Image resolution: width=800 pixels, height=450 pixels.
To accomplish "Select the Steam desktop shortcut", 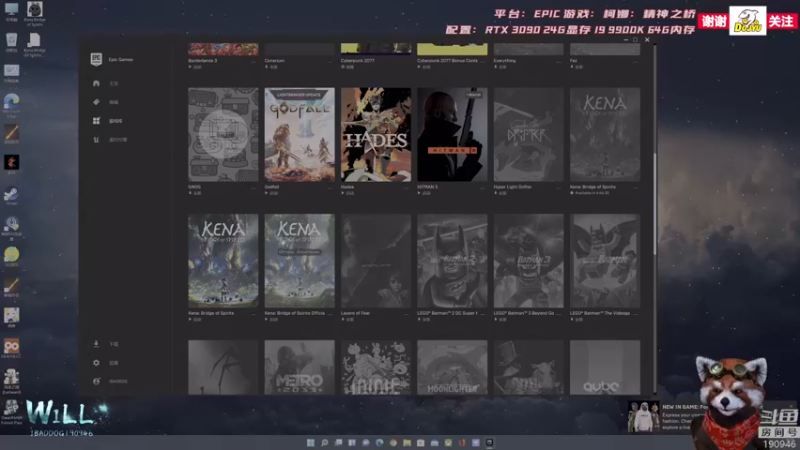I will (11, 196).
